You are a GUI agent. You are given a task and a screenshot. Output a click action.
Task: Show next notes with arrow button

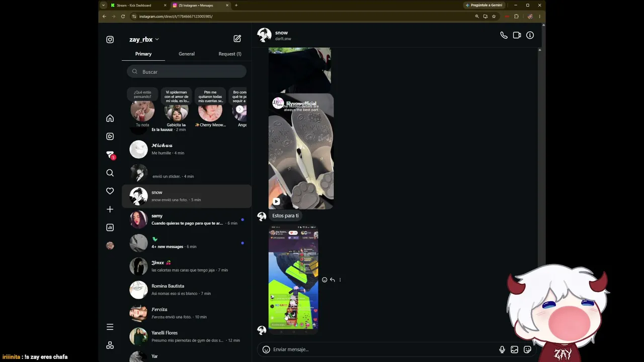[239, 109]
